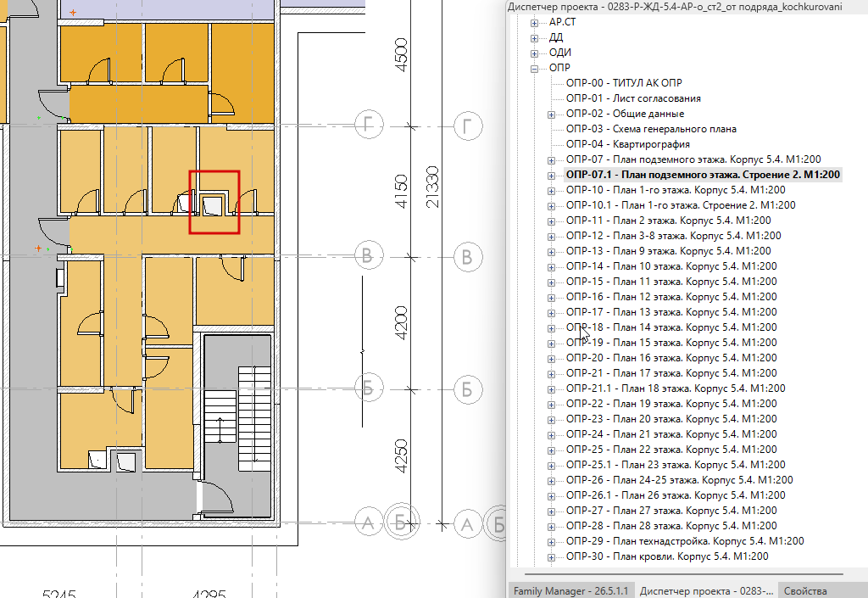Image resolution: width=868 pixels, height=598 pixels.
Task: Select ОПР-04 Квартирография sheet
Action: 628,144
